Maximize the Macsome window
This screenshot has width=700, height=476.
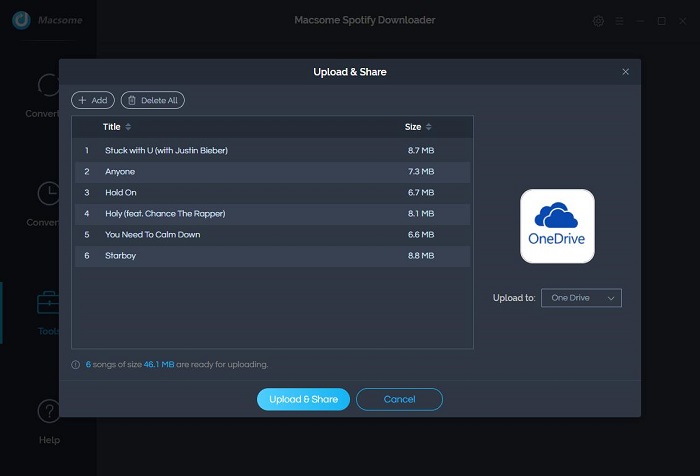click(662, 21)
